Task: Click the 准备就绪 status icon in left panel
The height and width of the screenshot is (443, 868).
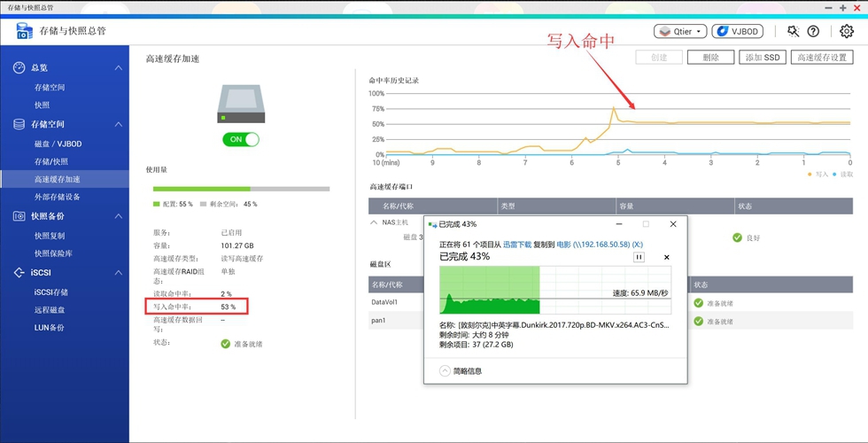Action: 225,344
